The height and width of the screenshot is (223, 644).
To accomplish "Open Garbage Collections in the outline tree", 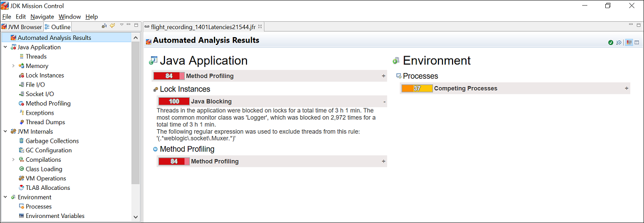I will point(52,141).
